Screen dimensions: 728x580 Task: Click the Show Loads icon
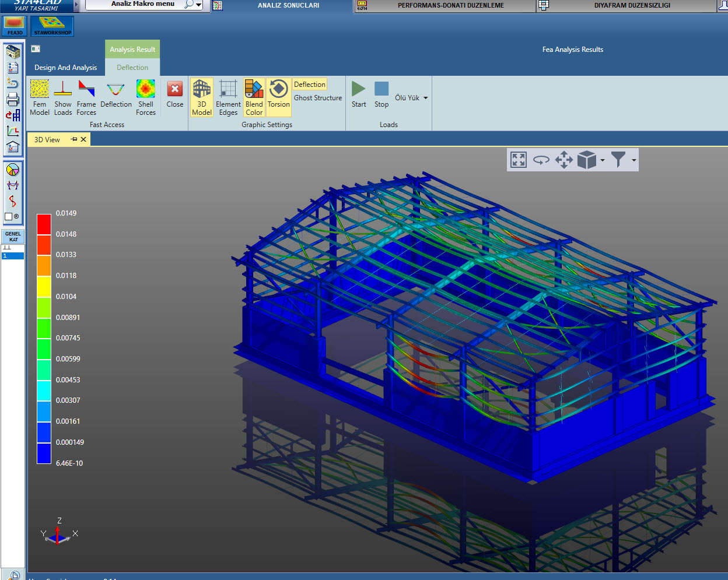63,97
